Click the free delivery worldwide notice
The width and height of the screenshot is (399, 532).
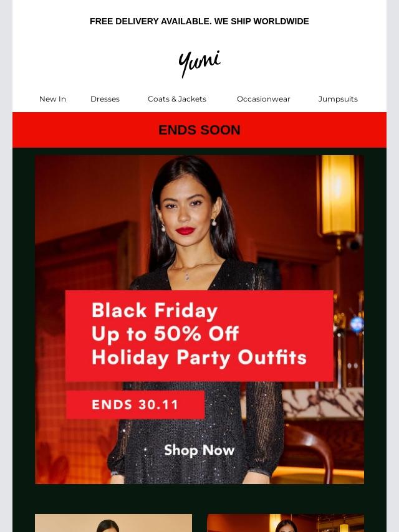199,21
